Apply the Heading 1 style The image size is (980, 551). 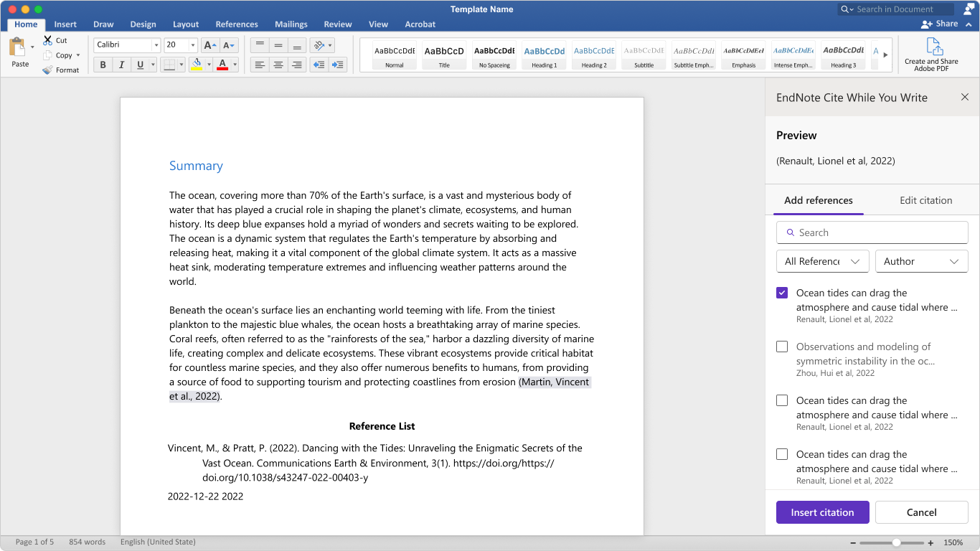click(544, 55)
